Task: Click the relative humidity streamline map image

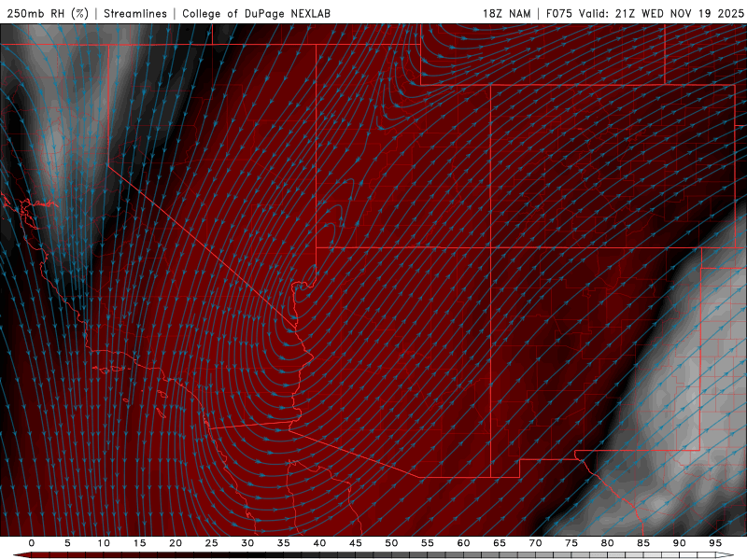Action: coord(373,280)
